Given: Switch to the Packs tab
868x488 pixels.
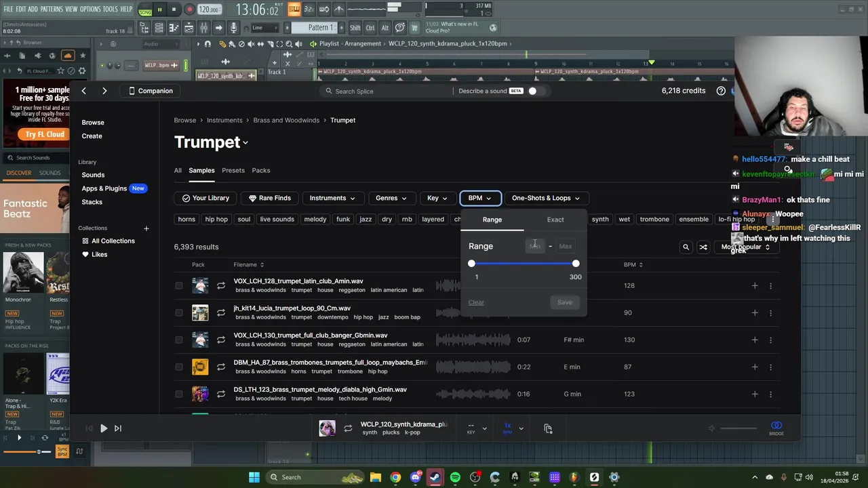Looking at the screenshot, I should [261, 170].
